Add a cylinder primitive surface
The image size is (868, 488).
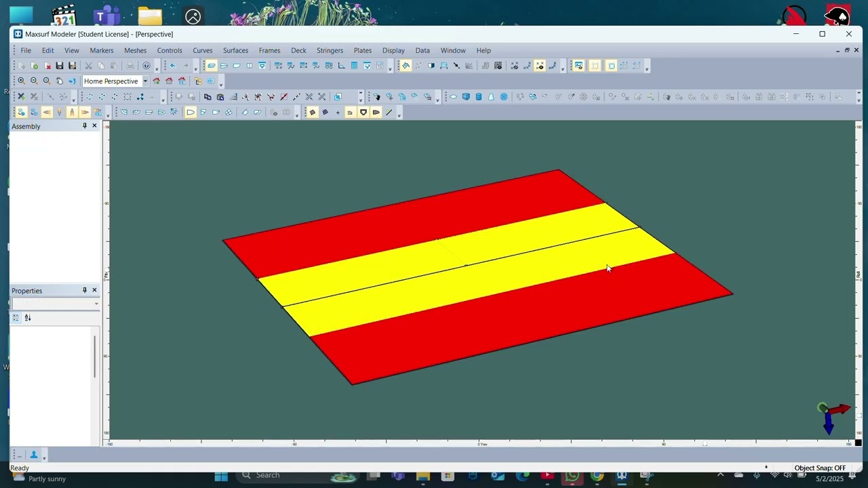pos(479,96)
